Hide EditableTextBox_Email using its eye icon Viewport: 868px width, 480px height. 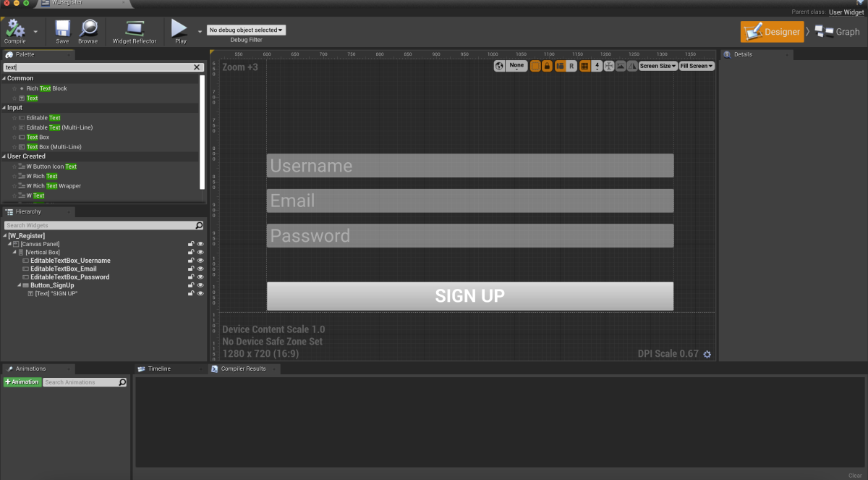[200, 269]
